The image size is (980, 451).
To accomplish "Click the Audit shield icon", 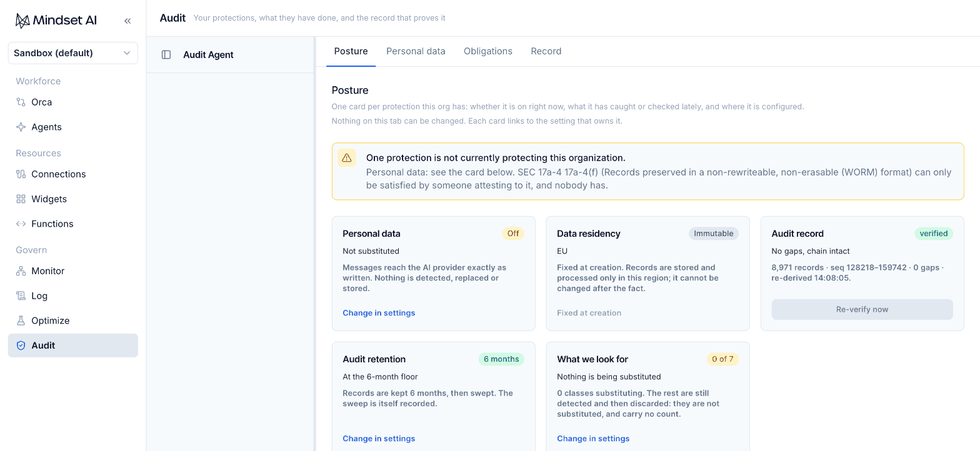I will point(21,345).
